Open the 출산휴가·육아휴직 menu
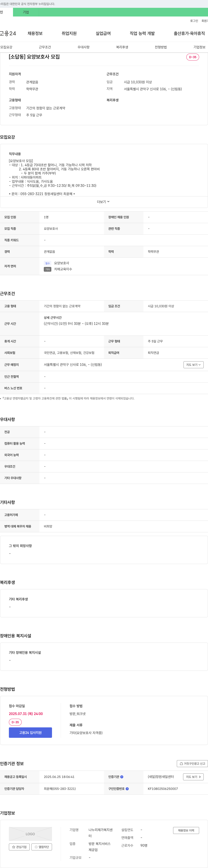 click(x=189, y=33)
